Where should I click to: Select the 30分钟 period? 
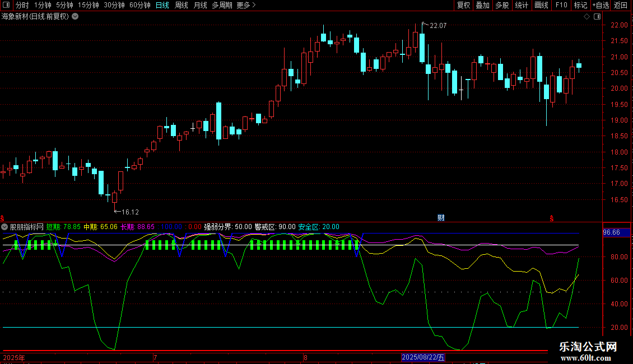pyautogui.click(x=114, y=5)
